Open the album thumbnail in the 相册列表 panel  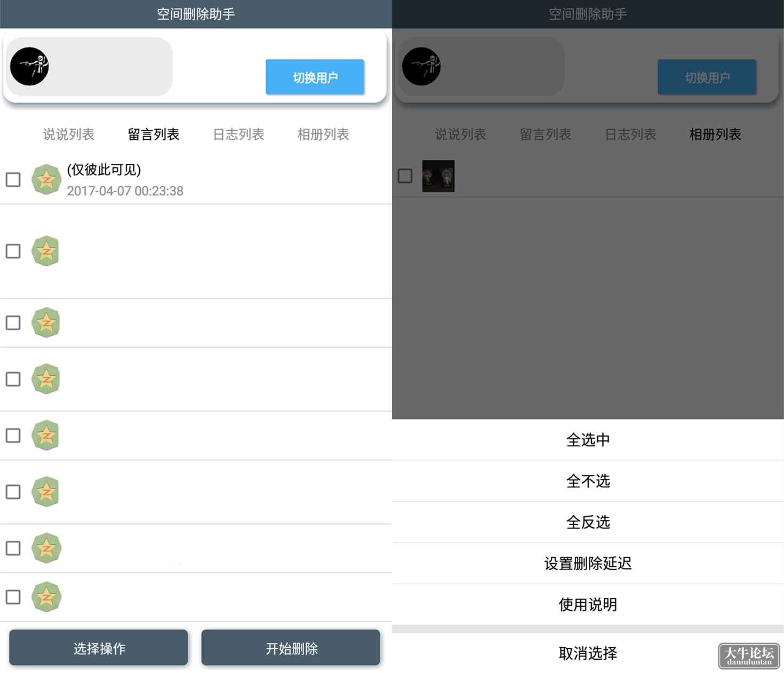pos(438,176)
